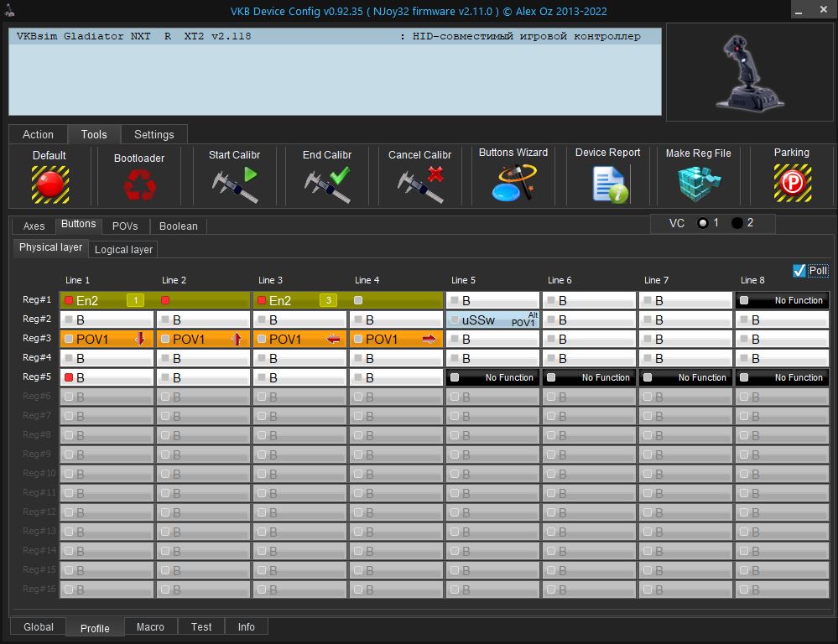Switch to the Settings tab
The image size is (838, 644).
(154, 134)
